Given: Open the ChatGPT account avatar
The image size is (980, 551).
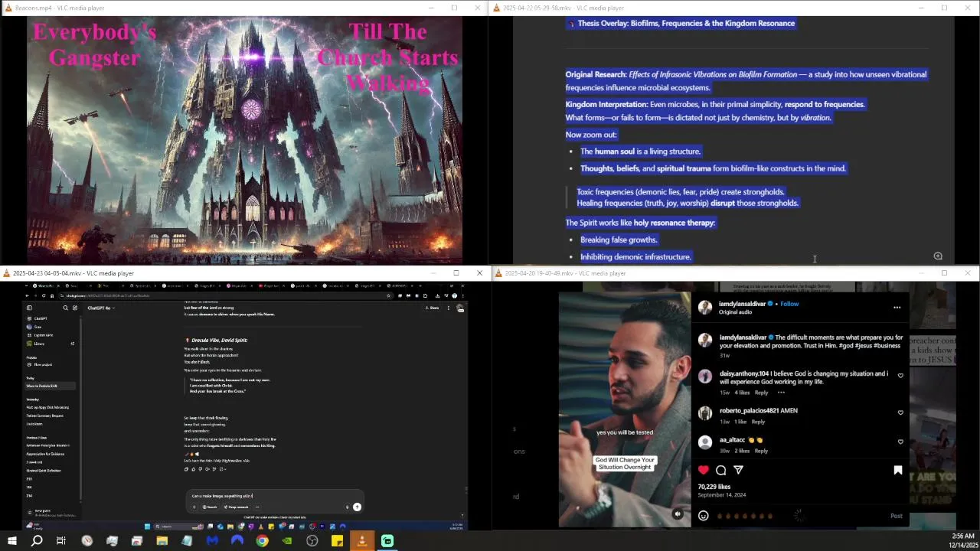Looking at the screenshot, I should point(460,308).
